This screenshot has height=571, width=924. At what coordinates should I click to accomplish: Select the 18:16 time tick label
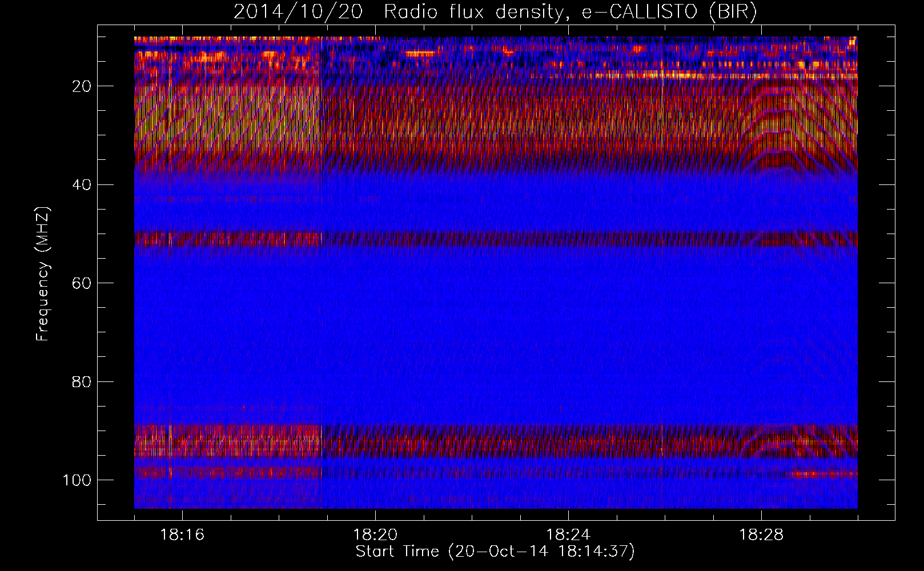(x=182, y=535)
